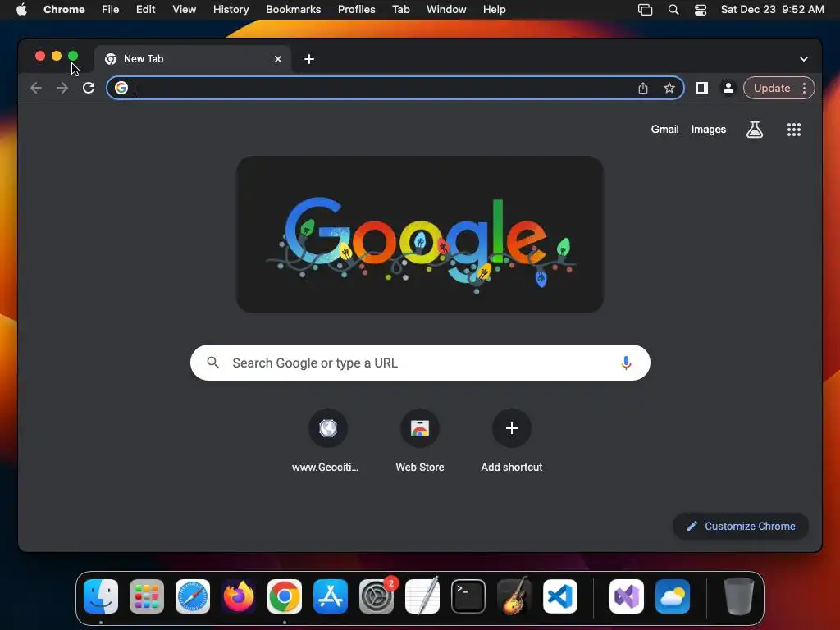Open Chrome's three-dot menu
The width and height of the screenshot is (840, 630).
pyautogui.click(x=804, y=88)
